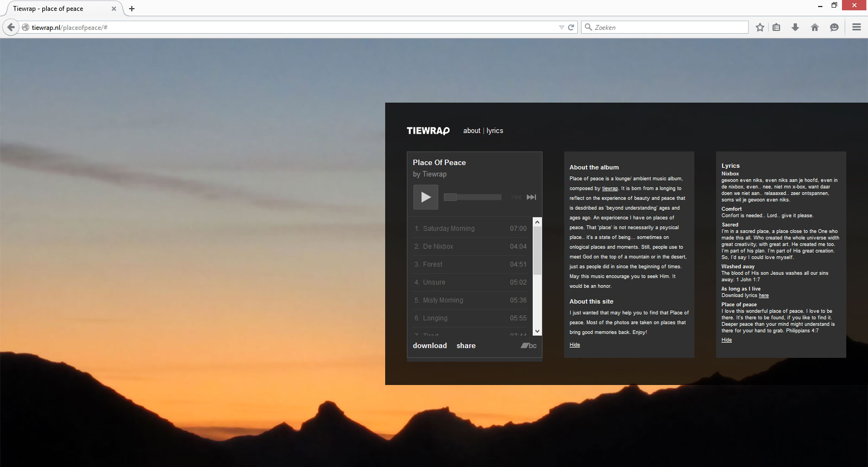
Task: Open a new browser tab
Action: 132,9
